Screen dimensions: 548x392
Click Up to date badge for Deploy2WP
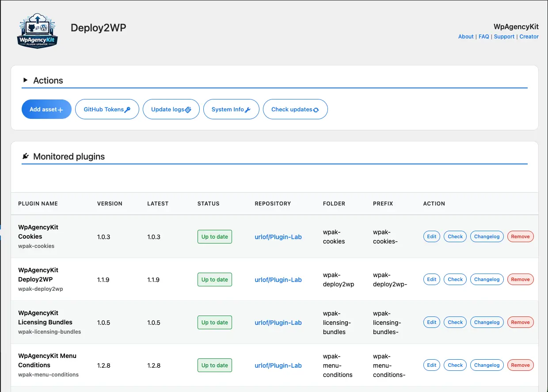[215, 279]
